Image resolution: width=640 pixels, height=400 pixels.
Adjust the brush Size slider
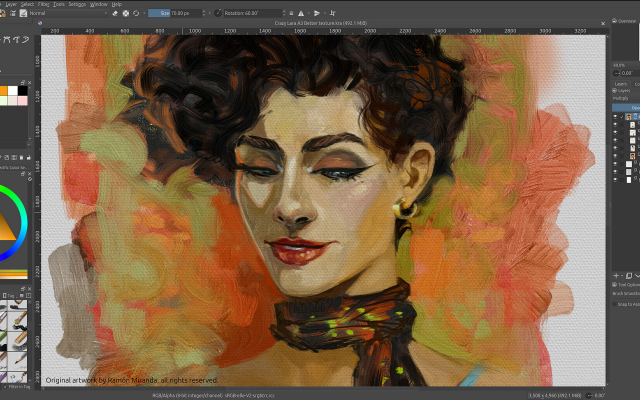point(175,13)
